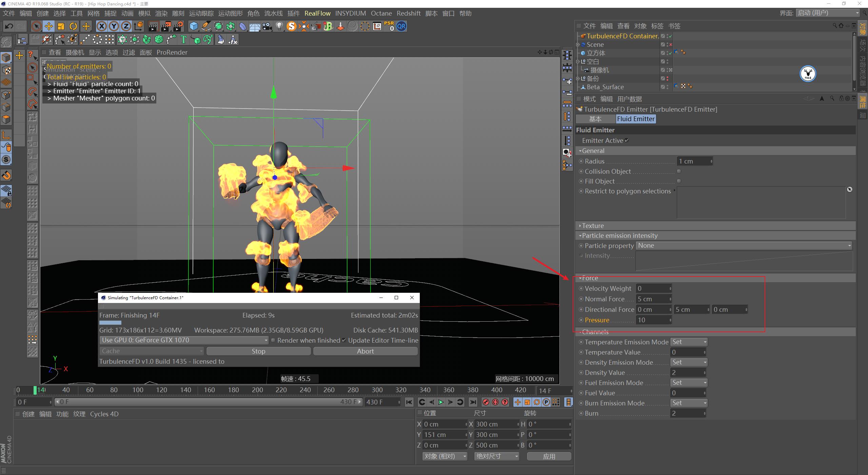Open the Particle property dropdown showing None
Viewport: 868px width, 475px height.
pyautogui.click(x=744, y=245)
